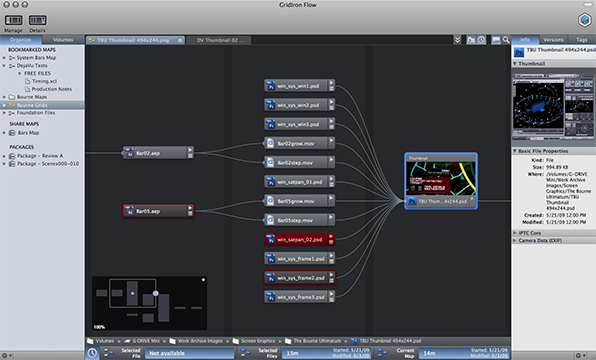Expand the Foundation Files item
The height and width of the screenshot is (360, 596).
click(x=4, y=113)
